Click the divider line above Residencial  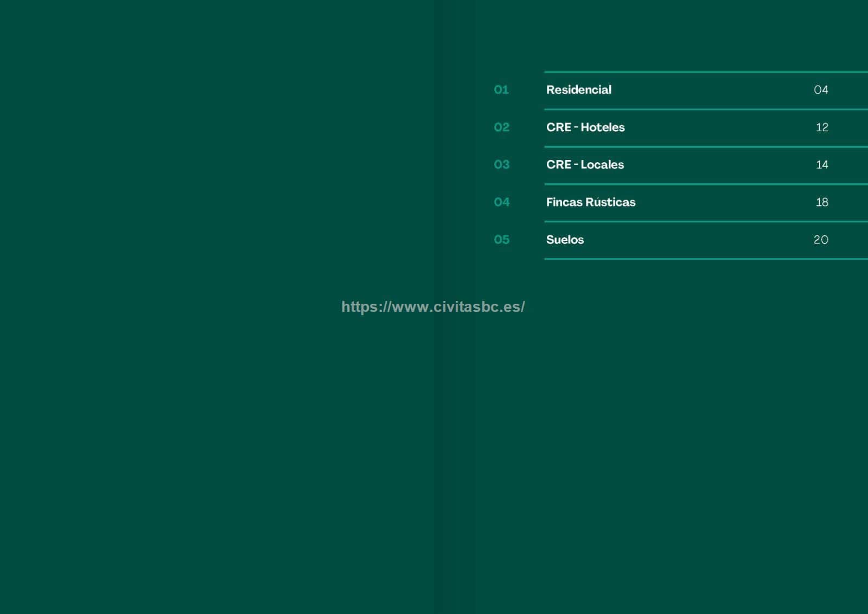[705, 72]
